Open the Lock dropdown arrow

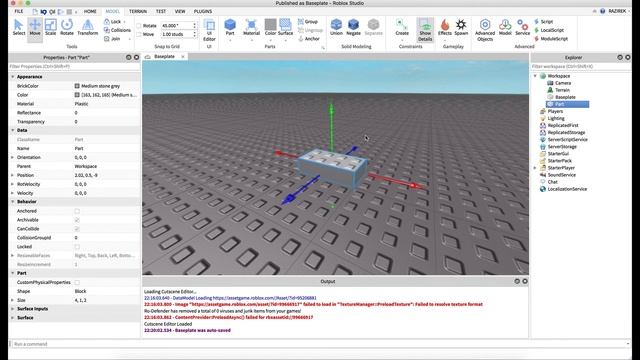click(x=124, y=22)
